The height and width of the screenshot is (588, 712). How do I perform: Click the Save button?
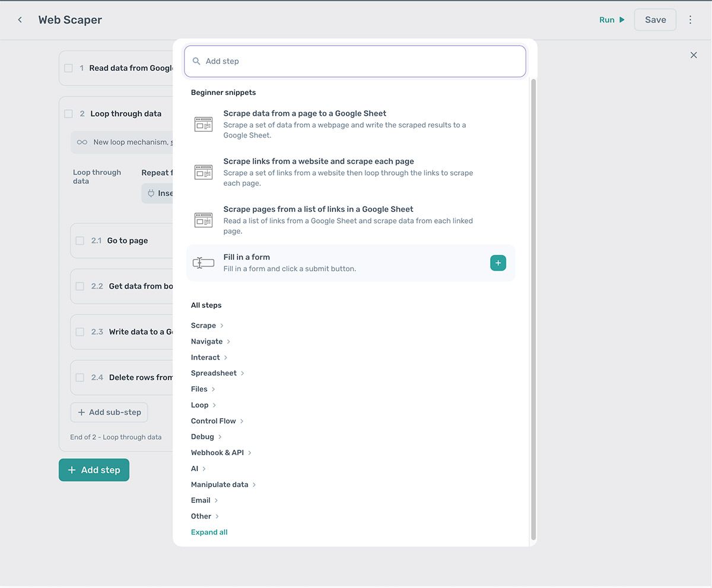[x=655, y=20]
